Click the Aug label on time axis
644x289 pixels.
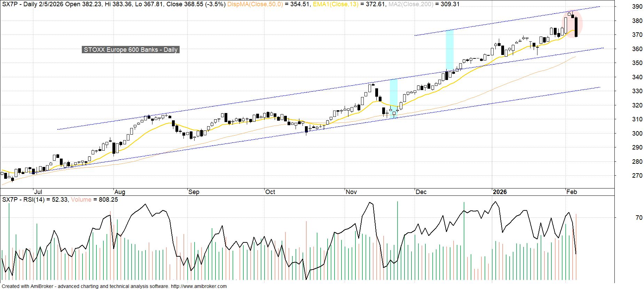tap(119, 192)
